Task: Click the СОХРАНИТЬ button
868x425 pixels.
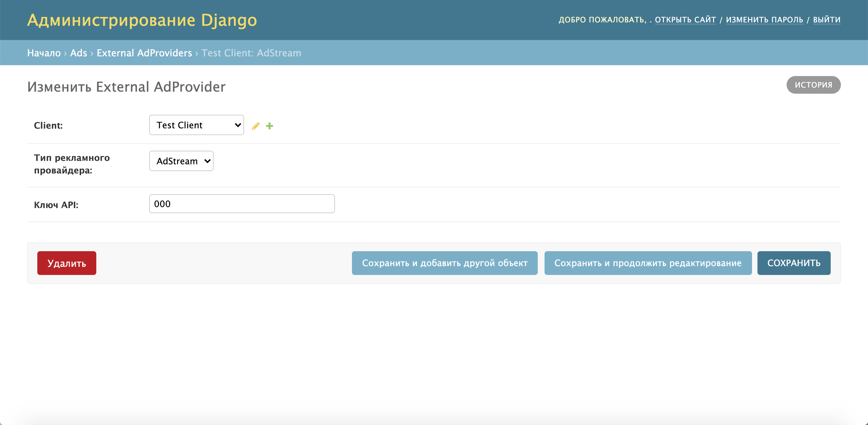Action: pyautogui.click(x=794, y=263)
